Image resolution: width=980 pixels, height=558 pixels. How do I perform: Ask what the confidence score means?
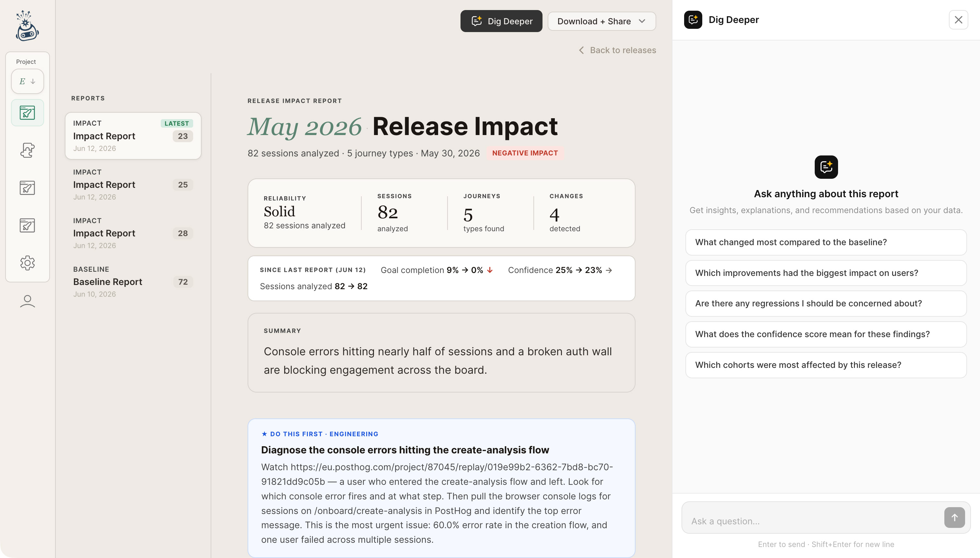[x=826, y=334]
